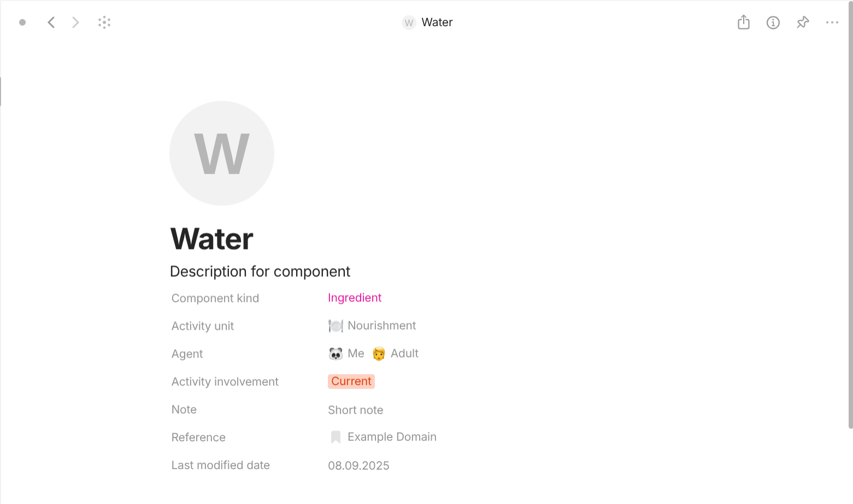Click the large Water avatar circle

221,153
